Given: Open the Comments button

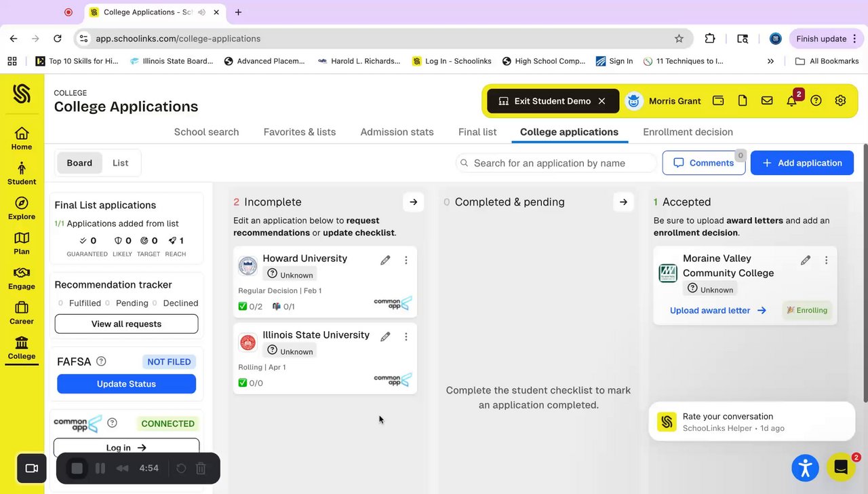Looking at the screenshot, I should point(703,163).
